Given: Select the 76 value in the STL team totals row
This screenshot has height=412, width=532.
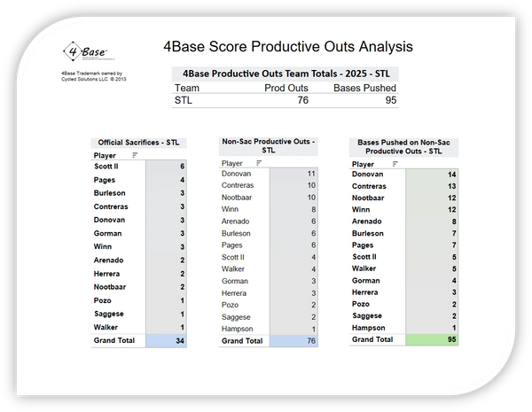Looking at the screenshot, I should click(302, 100).
